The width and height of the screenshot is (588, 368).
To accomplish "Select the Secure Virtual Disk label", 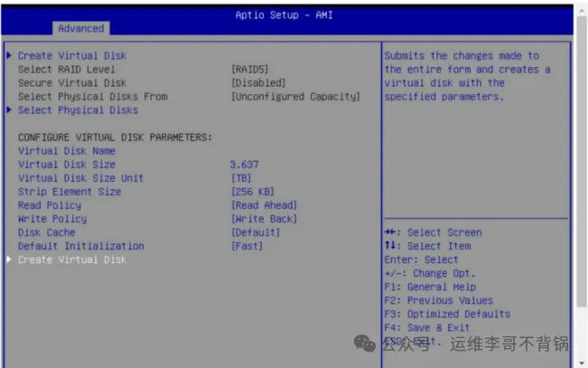I will pyautogui.click(x=72, y=83).
